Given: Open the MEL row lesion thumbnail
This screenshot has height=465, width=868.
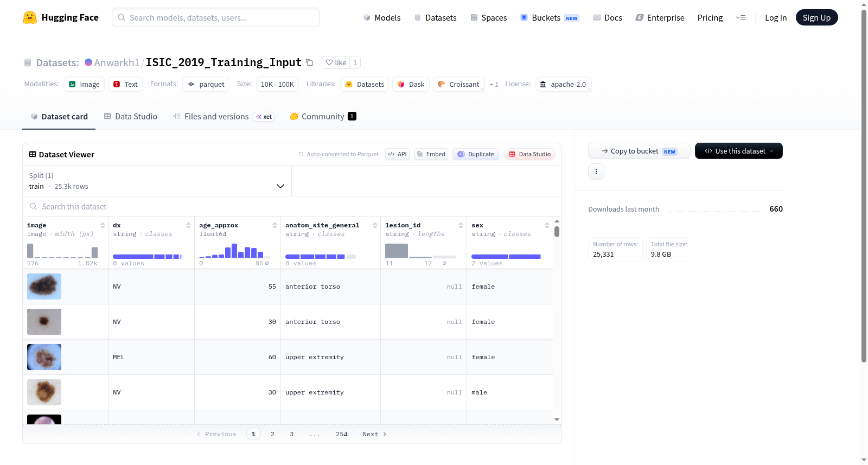Looking at the screenshot, I should [x=44, y=357].
